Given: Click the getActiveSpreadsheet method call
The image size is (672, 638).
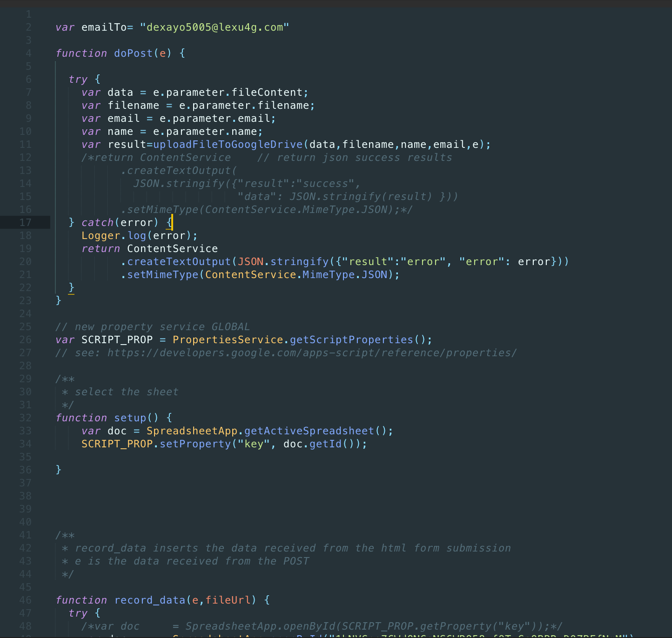Looking at the screenshot, I should tap(309, 431).
